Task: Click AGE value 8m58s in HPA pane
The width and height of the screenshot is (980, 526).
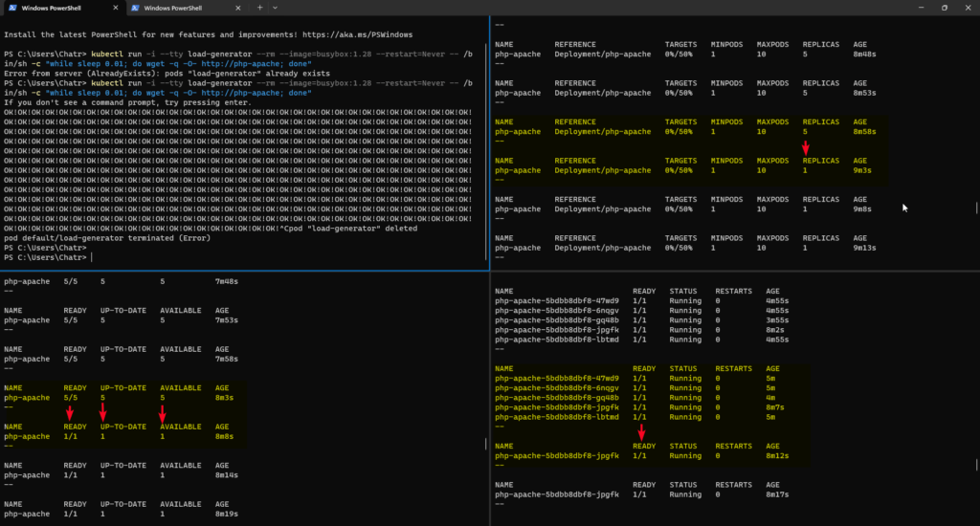Action: point(864,132)
